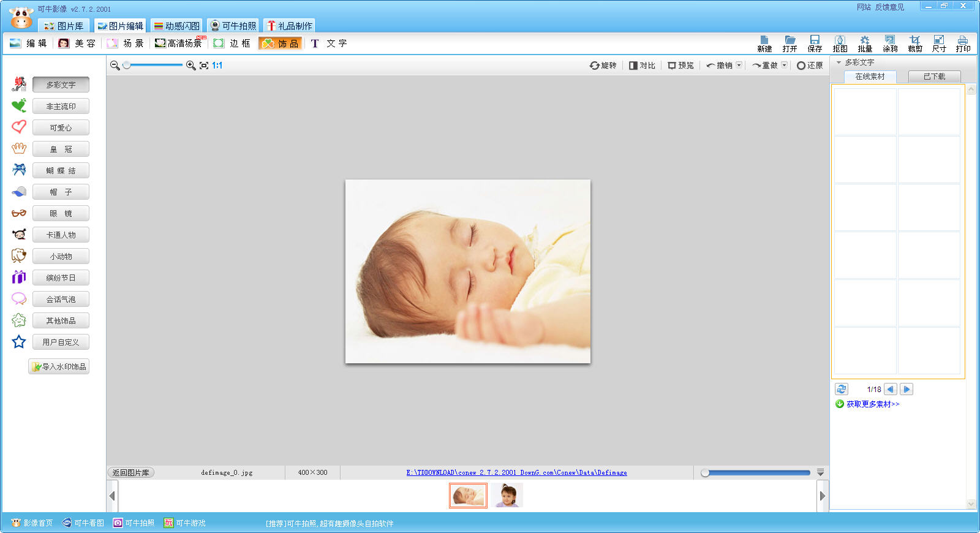980x533 pixels.
Task: Click the thumbnail size slider handle
Action: tap(706, 473)
